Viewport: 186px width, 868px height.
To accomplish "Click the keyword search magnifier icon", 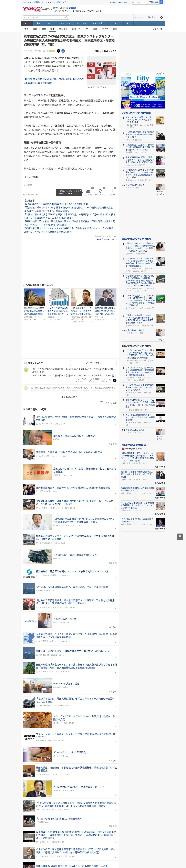I will [x=66, y=18].
